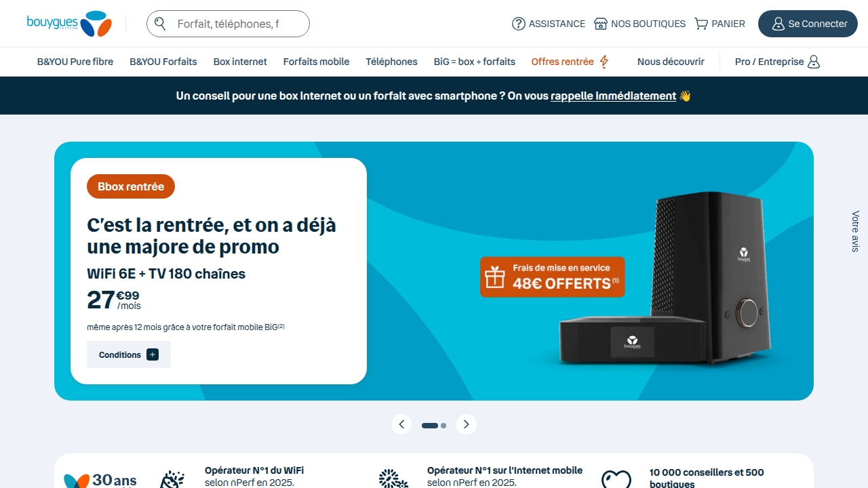868x488 pixels.
Task: Click the même après 12 mois fine print
Action: (186, 327)
